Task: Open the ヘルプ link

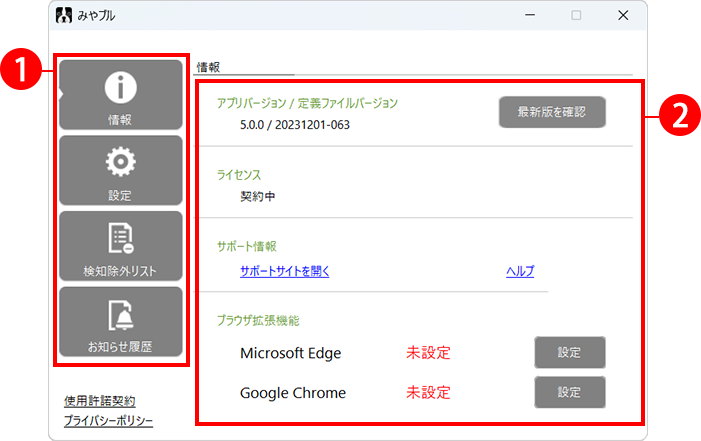Action: (x=520, y=271)
